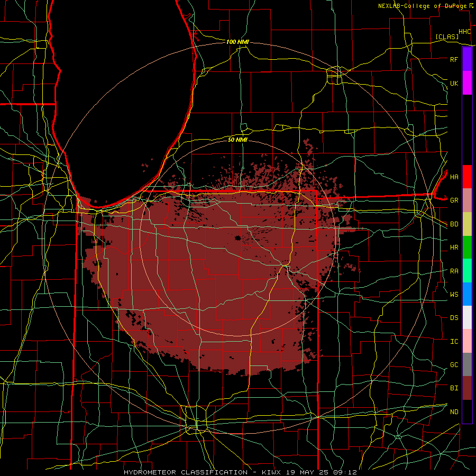Image resolution: width=476 pixels, height=476 pixels.
Task: Click the GR pink legend color swatch
Action: pyautogui.click(x=467, y=200)
